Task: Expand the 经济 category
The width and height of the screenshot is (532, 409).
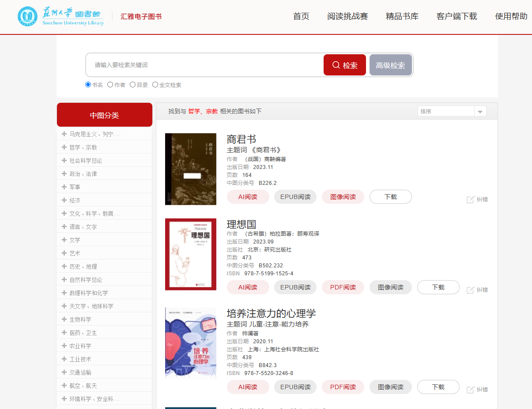Action: 75,200
